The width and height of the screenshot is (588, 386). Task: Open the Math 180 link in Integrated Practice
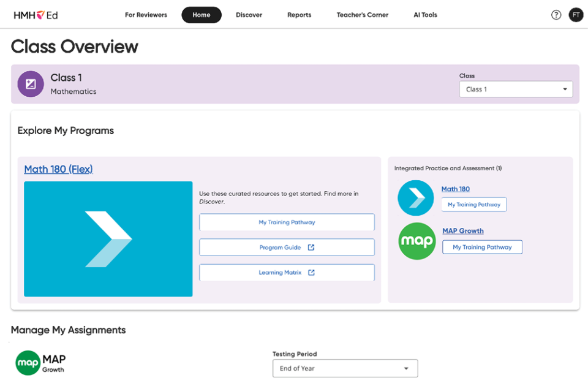point(455,189)
